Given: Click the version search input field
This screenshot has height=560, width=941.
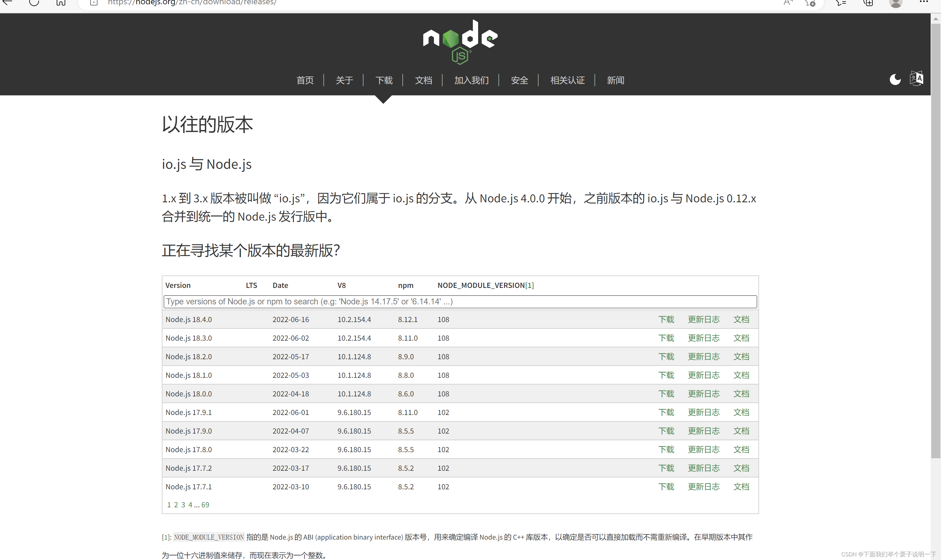Looking at the screenshot, I should [460, 302].
